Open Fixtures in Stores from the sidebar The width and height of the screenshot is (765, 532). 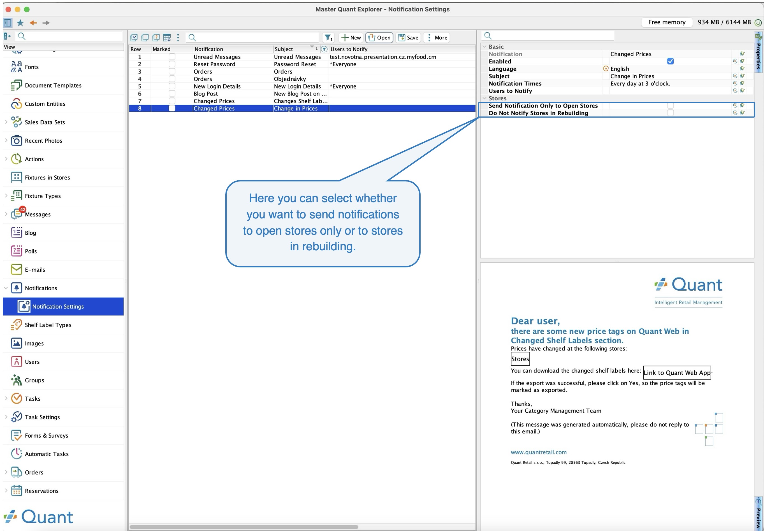pos(63,178)
